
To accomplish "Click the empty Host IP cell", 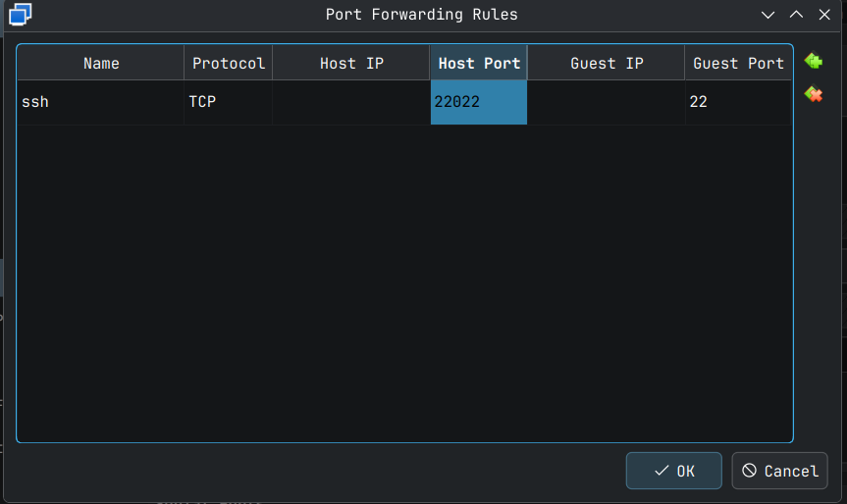I will [x=351, y=102].
